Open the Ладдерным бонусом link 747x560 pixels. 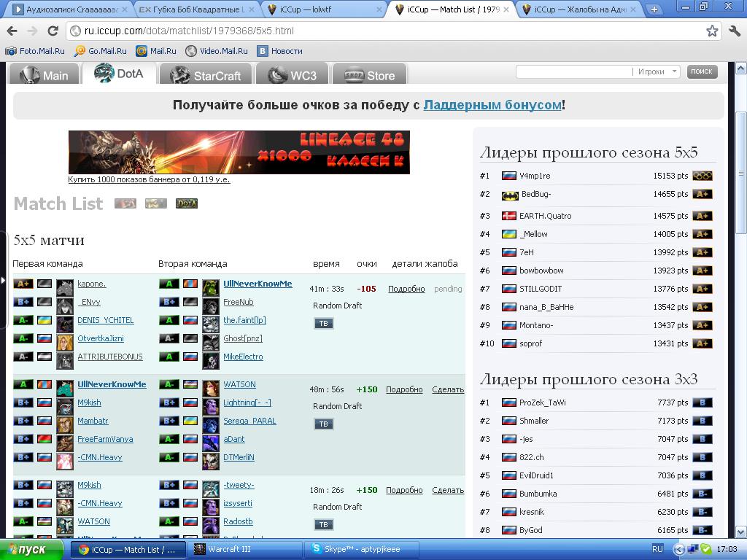(x=492, y=105)
